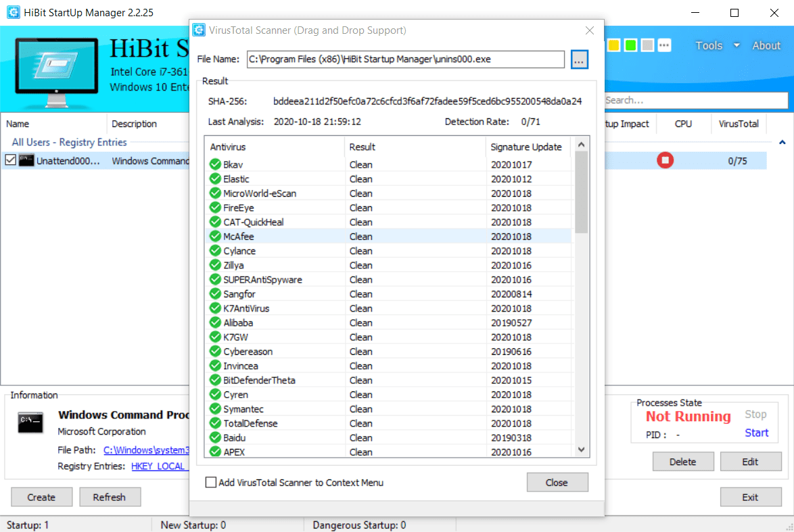Enable Add VirusTotal Scanner to Context Menu checkbox
This screenshot has width=794, height=532.
(210, 483)
